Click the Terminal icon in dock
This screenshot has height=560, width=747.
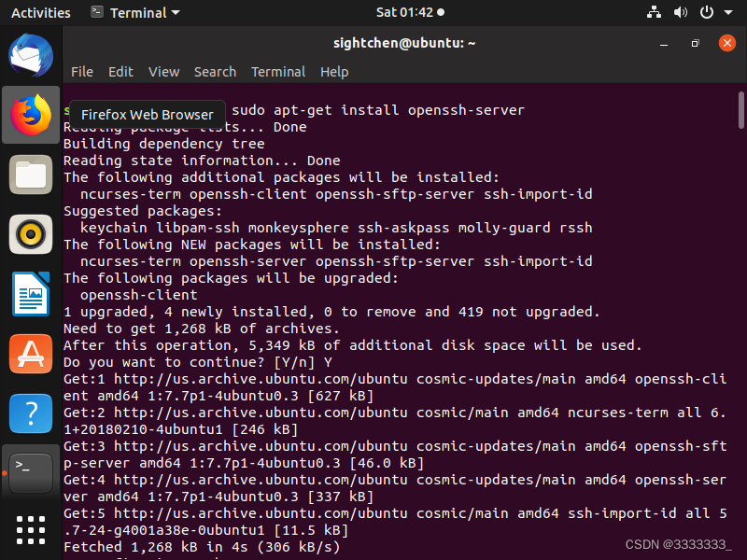31,473
